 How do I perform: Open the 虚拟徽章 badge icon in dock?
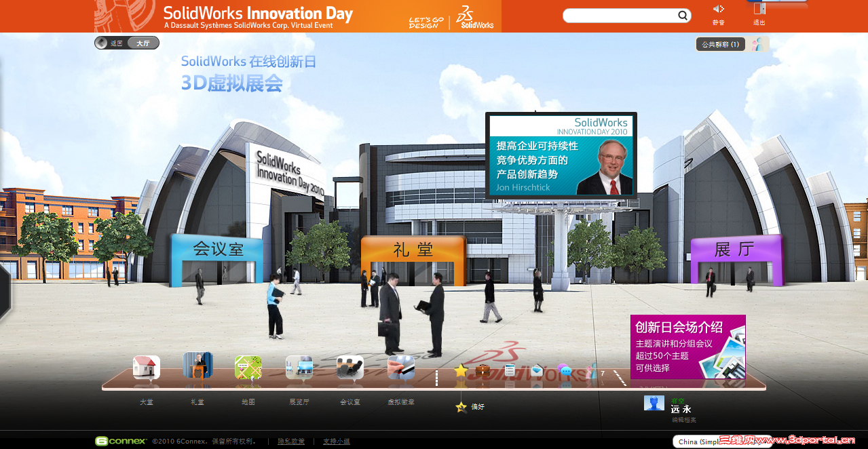401,367
